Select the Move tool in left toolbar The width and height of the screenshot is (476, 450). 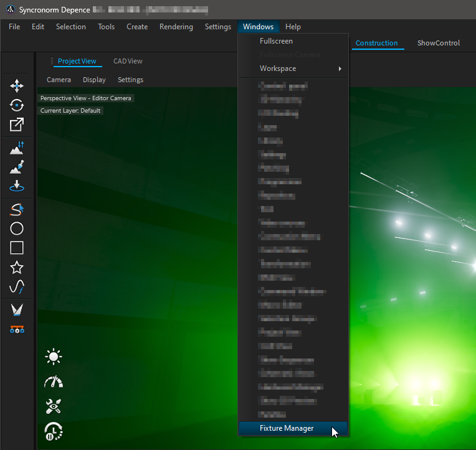tap(17, 86)
